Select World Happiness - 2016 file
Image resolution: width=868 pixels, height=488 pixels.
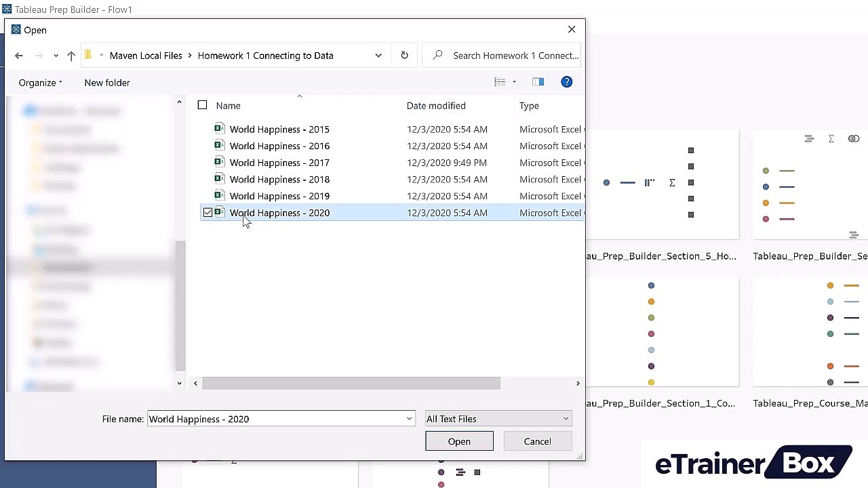(279, 146)
